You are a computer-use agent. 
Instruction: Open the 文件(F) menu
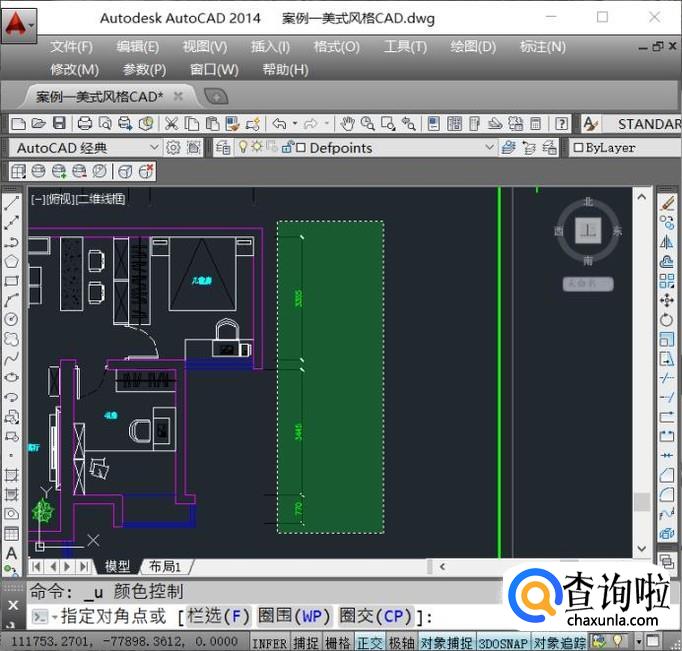pos(71,47)
